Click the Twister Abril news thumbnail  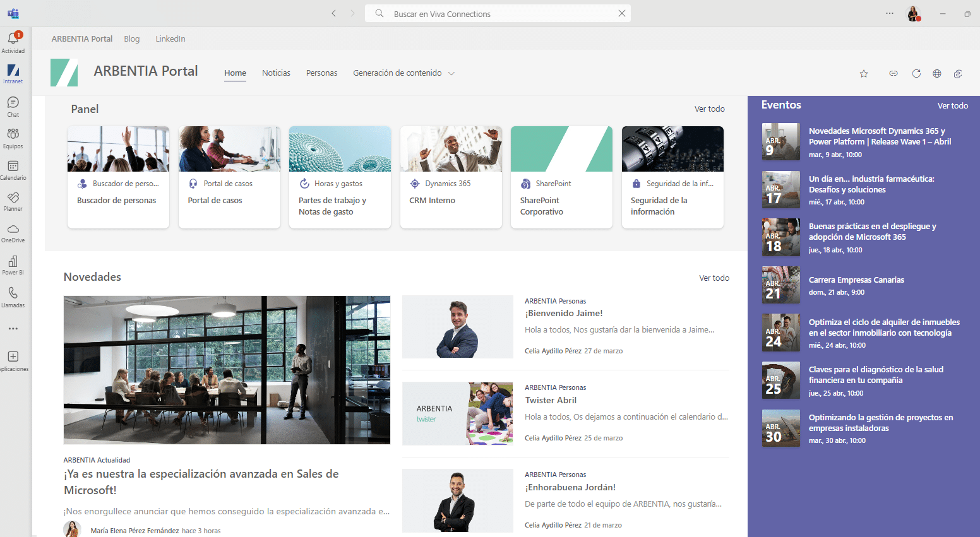(458, 413)
